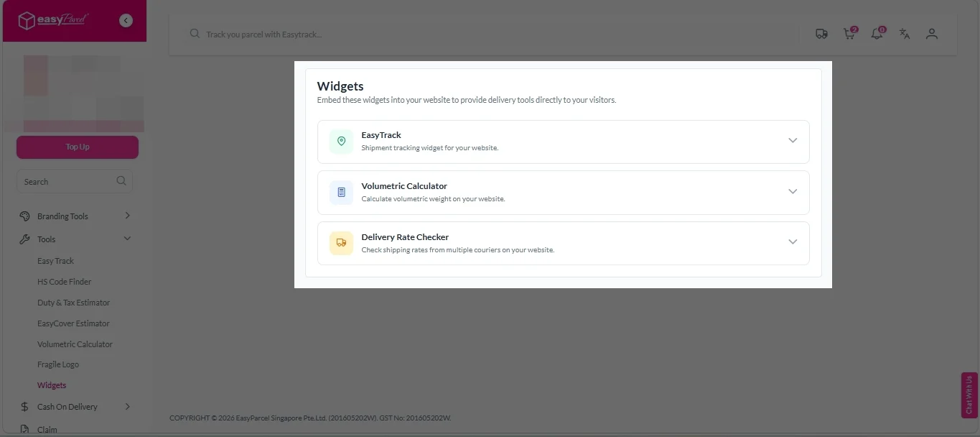Image resolution: width=980 pixels, height=437 pixels.
Task: Open the Claim menu item
Action: 47,430
